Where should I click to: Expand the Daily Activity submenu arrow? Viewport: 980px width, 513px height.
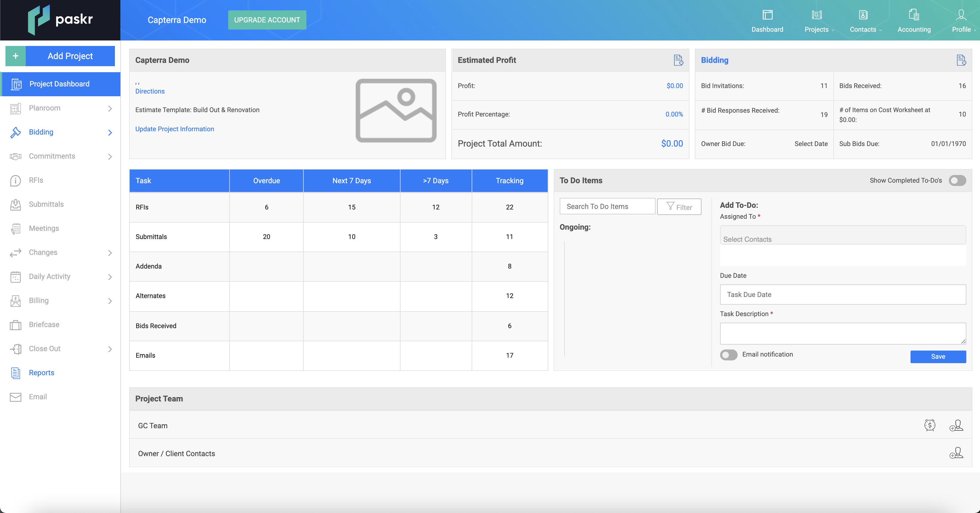[110, 277]
